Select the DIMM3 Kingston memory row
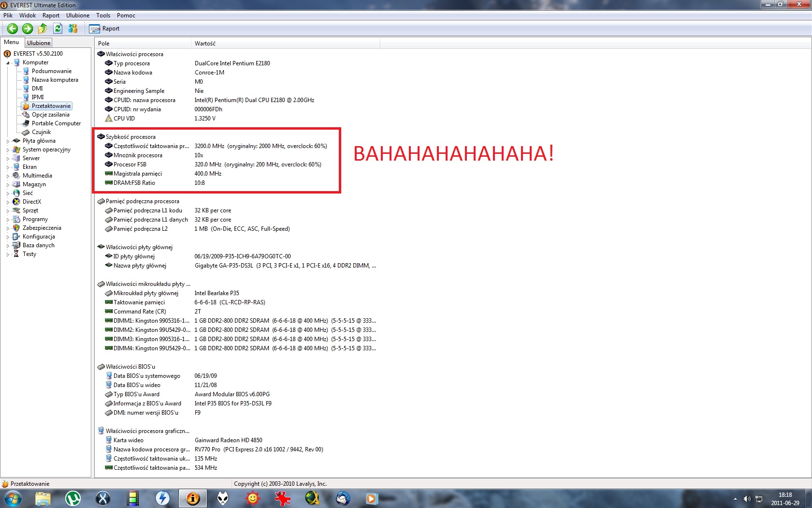This screenshot has height=508, width=812. coord(237,339)
